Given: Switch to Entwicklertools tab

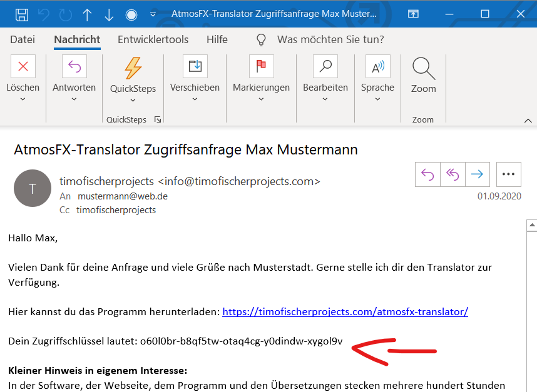Looking at the screenshot, I should [x=153, y=39].
